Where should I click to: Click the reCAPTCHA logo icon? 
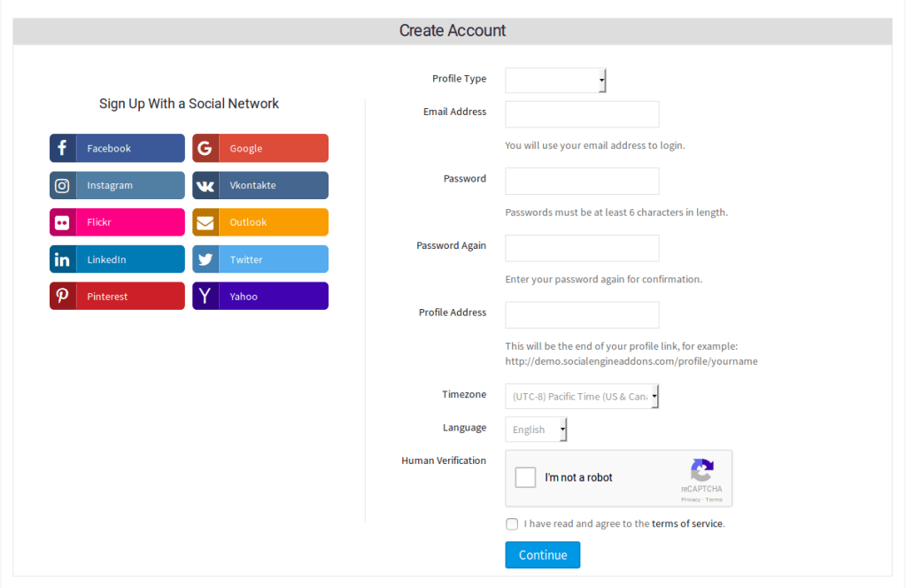click(x=701, y=470)
